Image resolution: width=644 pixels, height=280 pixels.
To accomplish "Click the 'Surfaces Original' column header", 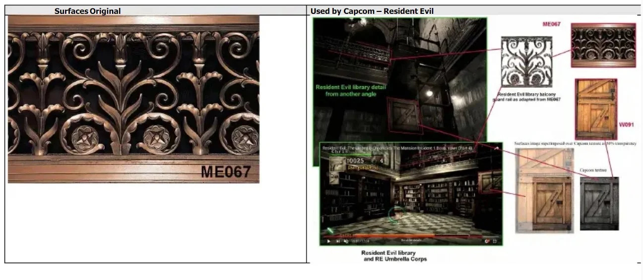I will pyautogui.click(x=87, y=11).
